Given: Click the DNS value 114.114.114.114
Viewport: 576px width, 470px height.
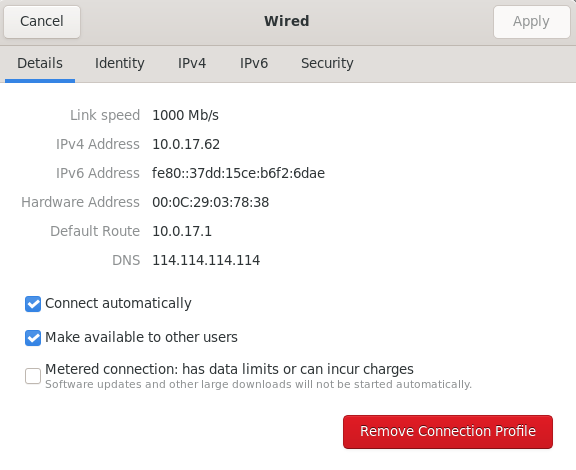Looking at the screenshot, I should pyautogui.click(x=206, y=260).
